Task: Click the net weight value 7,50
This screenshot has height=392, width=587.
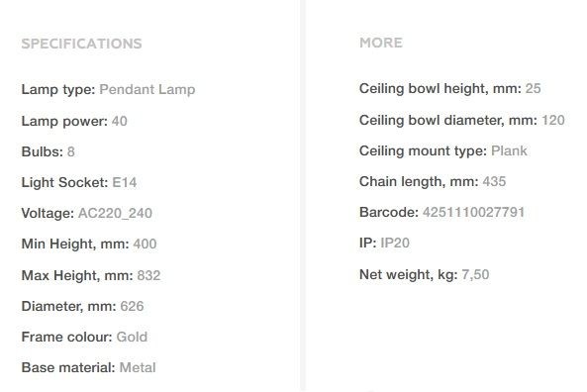Action: 475,274
